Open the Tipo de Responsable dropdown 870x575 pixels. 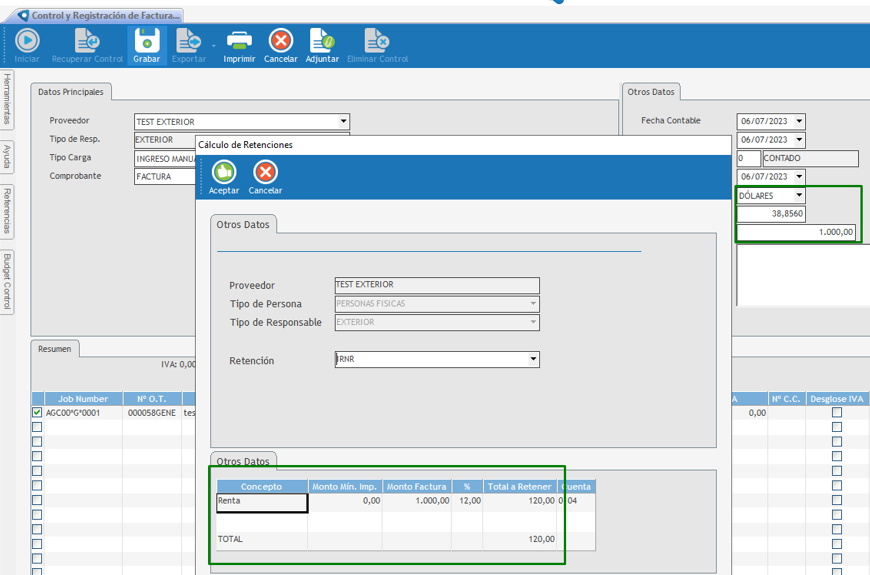coord(533,322)
